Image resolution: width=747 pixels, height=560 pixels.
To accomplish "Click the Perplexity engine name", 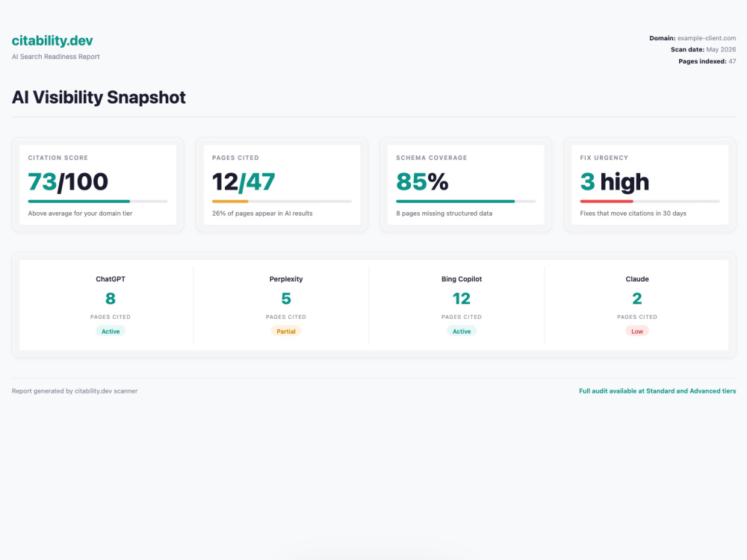I will tap(286, 279).
